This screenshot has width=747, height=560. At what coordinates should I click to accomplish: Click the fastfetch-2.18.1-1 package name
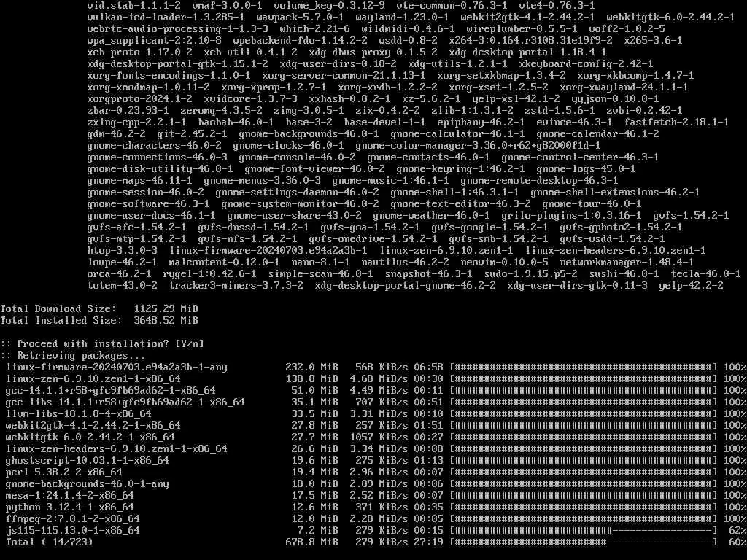point(676,122)
